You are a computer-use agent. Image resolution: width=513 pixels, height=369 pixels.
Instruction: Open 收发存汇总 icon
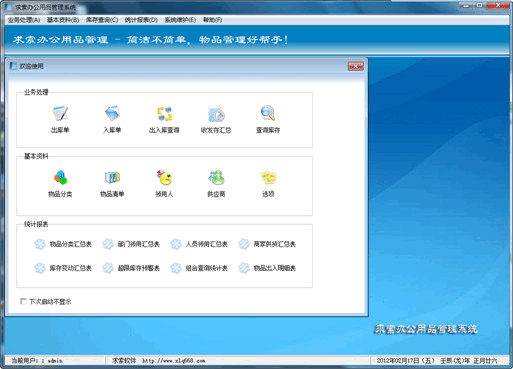(216, 114)
